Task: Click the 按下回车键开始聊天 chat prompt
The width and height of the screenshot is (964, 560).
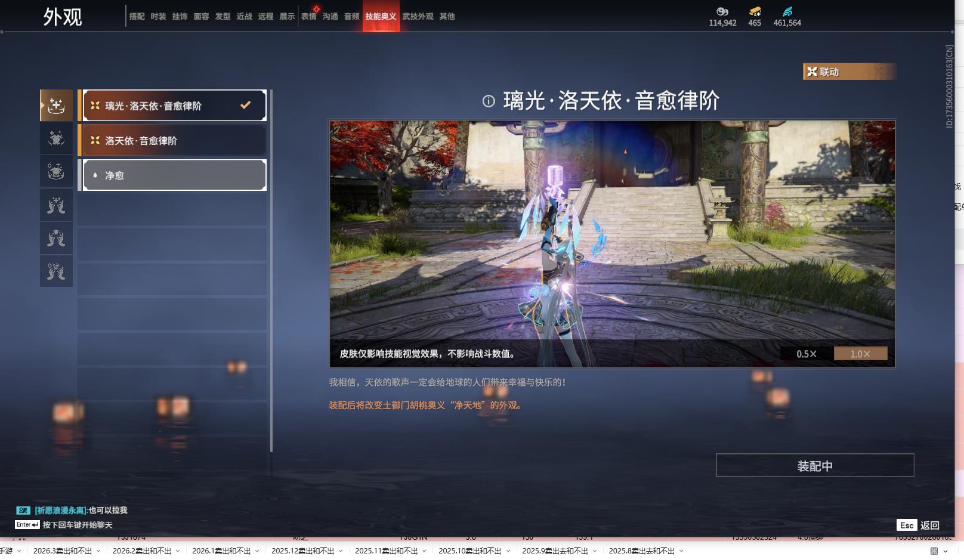Action: point(78,525)
